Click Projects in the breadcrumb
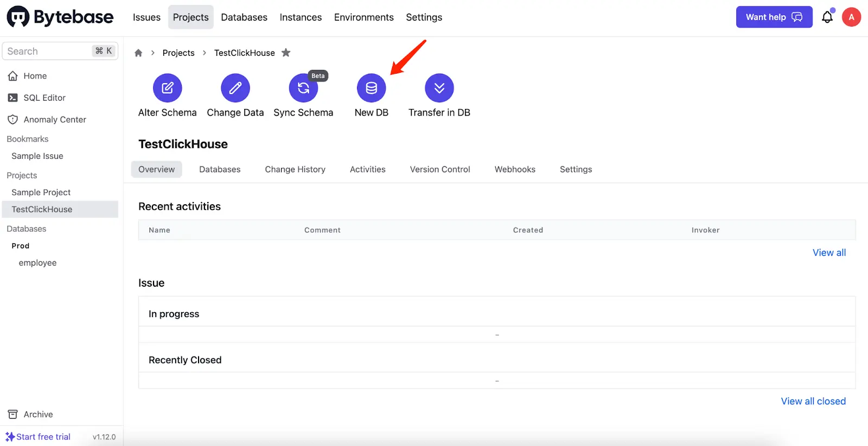 [x=178, y=53]
